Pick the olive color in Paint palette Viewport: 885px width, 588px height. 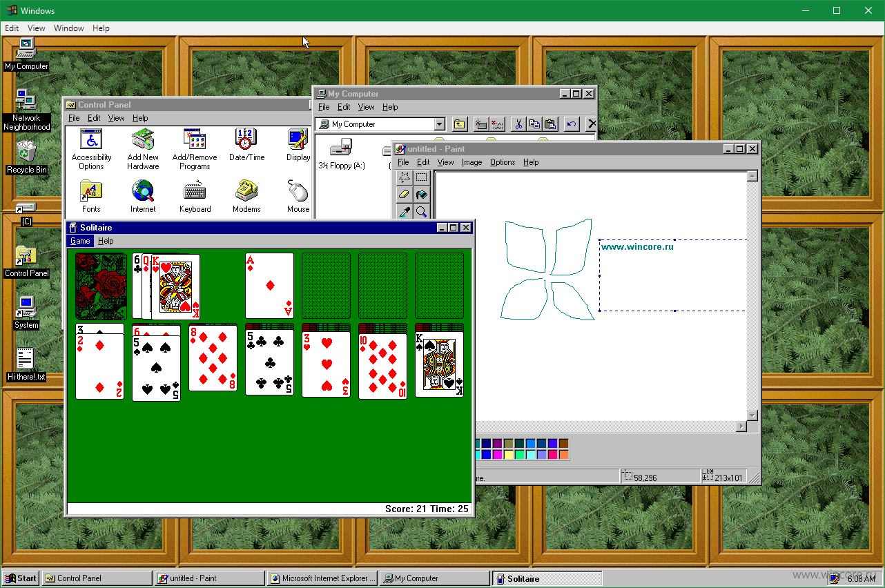point(509,443)
